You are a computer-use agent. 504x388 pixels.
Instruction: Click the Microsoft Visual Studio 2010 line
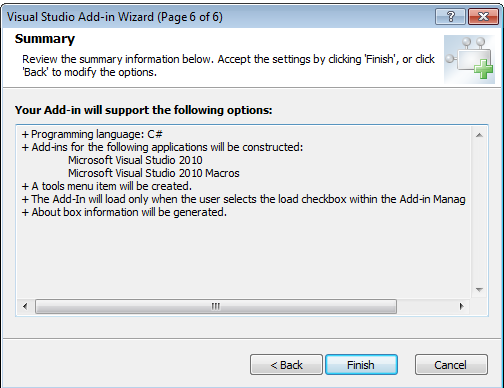click(x=135, y=160)
